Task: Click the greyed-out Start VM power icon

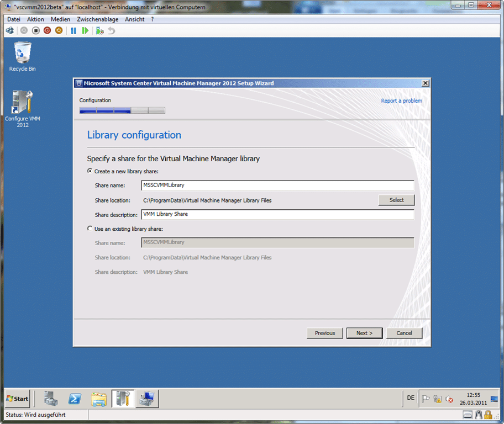Action: (x=24, y=30)
